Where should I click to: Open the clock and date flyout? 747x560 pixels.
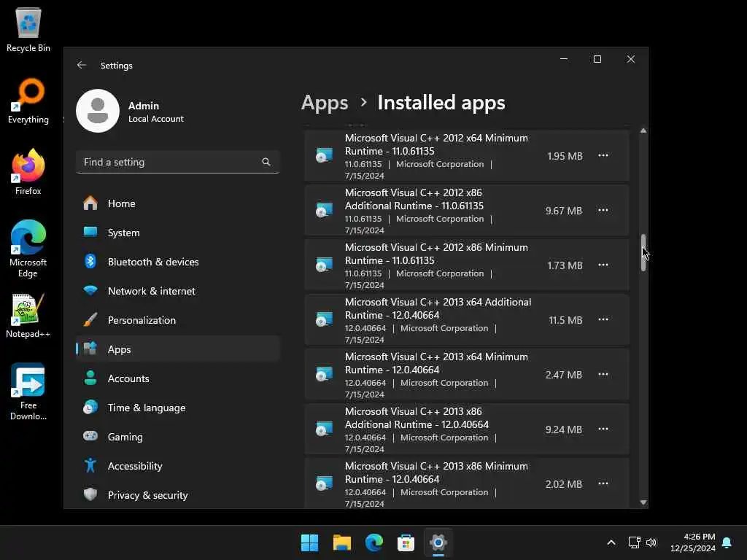click(693, 542)
